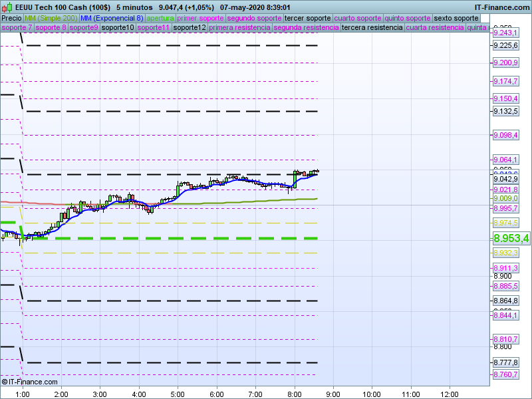Click the © IT-Finance.com copyright link
The image size is (532, 399).
30,382
